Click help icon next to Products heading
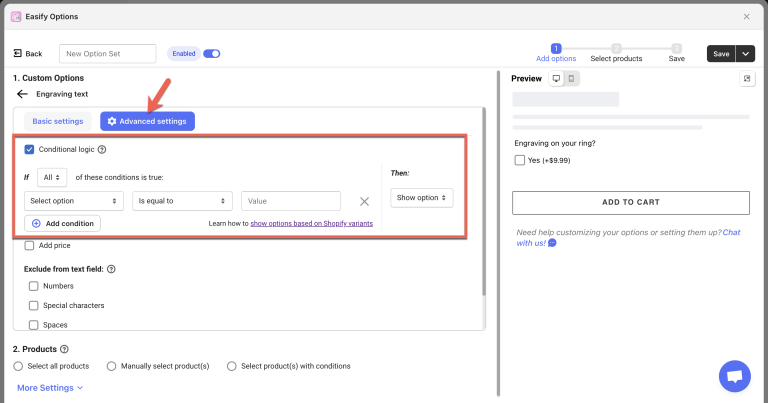 coord(64,349)
